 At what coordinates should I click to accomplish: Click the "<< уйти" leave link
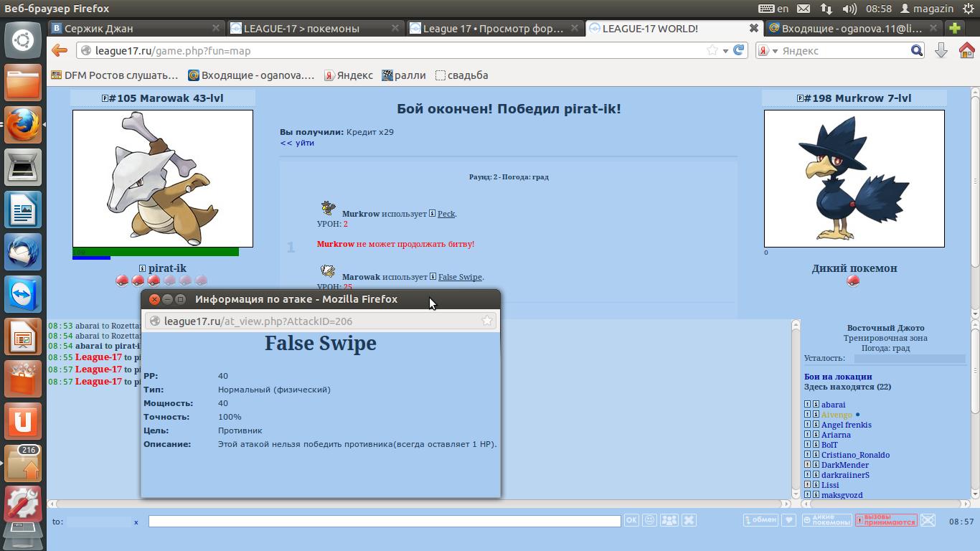(297, 142)
